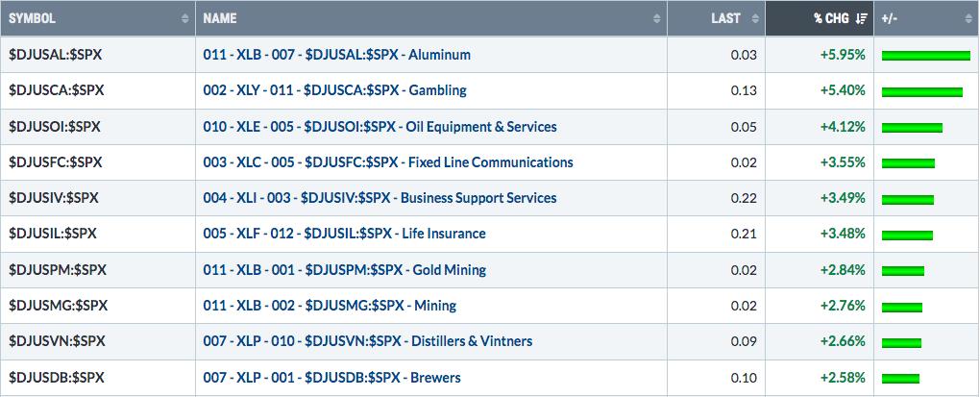Viewport: 980px width, 397px height.
Task: Click the descending sort icon beside % CHG
Action: coord(862,19)
